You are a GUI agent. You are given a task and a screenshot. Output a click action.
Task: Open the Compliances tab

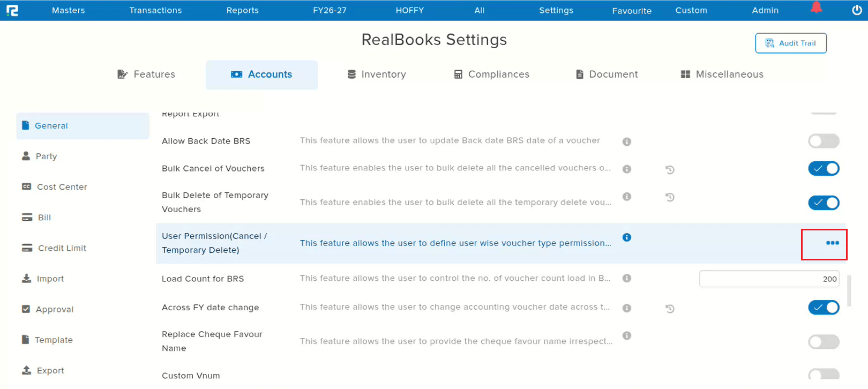click(x=491, y=74)
